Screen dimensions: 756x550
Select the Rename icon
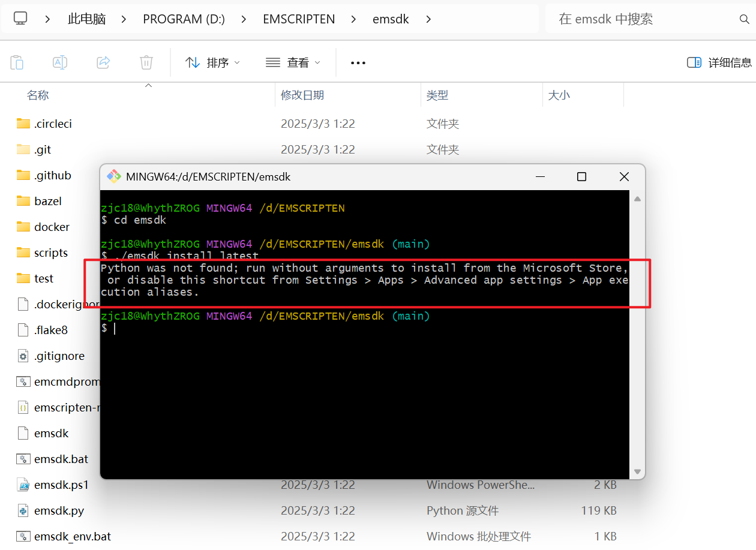pyautogui.click(x=59, y=62)
